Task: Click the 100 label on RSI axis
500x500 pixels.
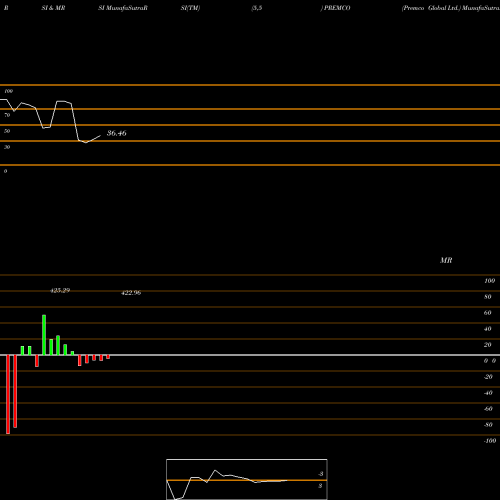Action: (x=9, y=91)
